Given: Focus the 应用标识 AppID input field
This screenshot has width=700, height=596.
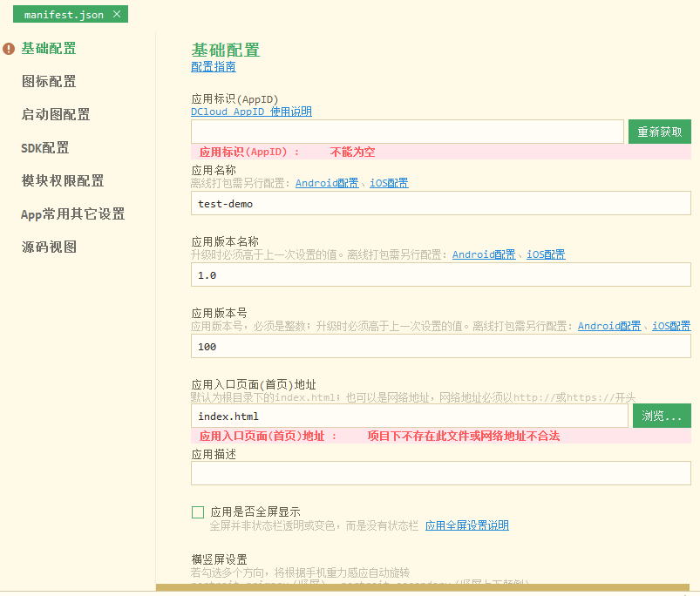Looking at the screenshot, I should [x=407, y=132].
